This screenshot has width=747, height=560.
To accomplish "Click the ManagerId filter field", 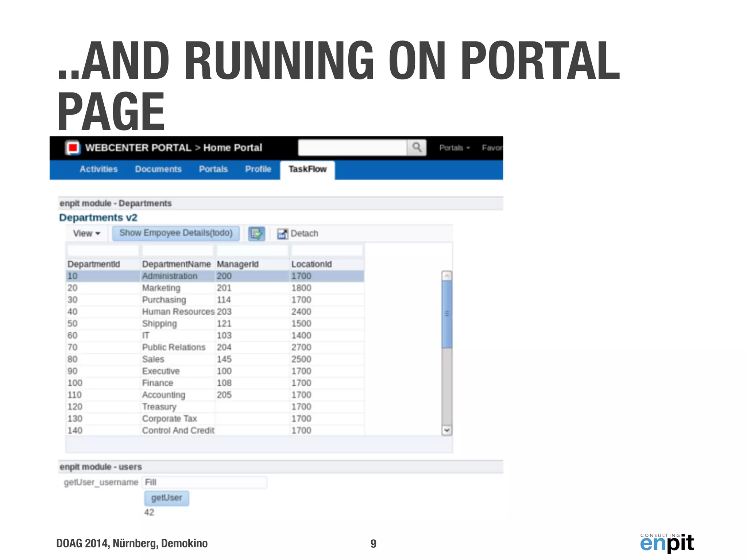I will [x=252, y=250].
